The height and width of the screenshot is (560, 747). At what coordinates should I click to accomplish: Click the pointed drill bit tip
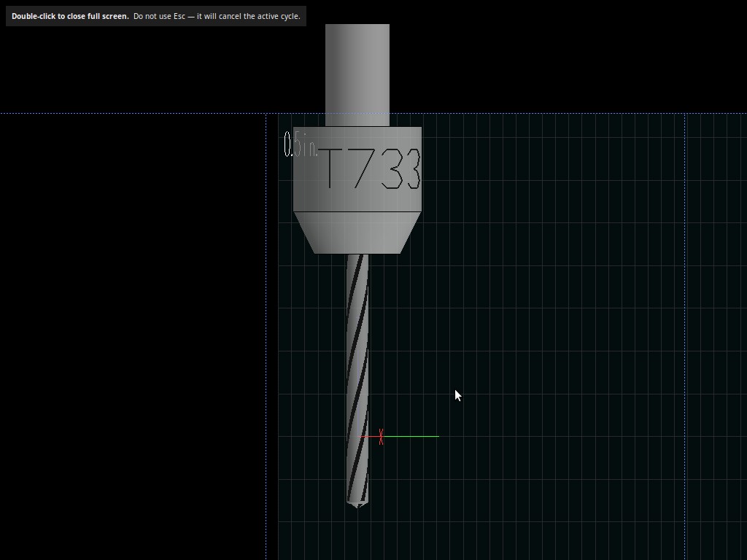coord(357,505)
